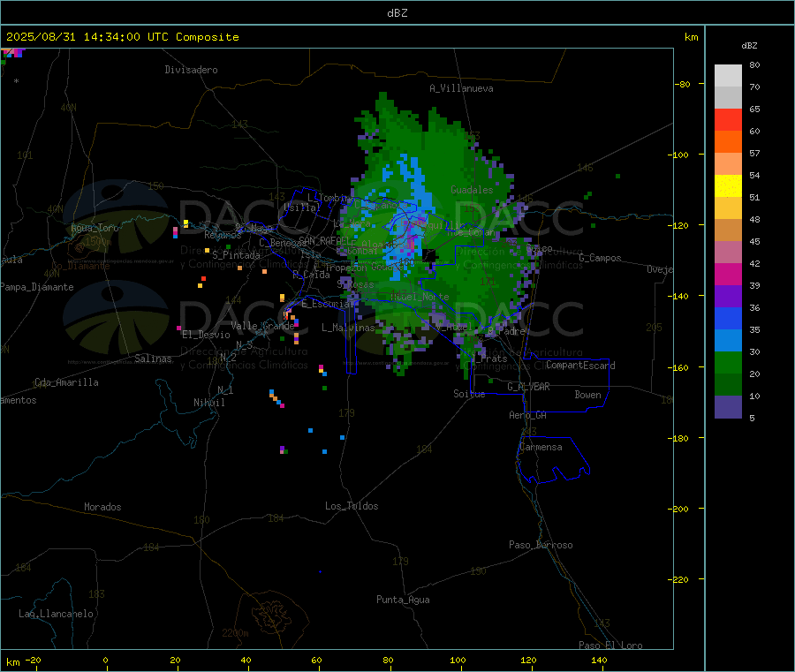Click the dBZ title at top

point(397,13)
